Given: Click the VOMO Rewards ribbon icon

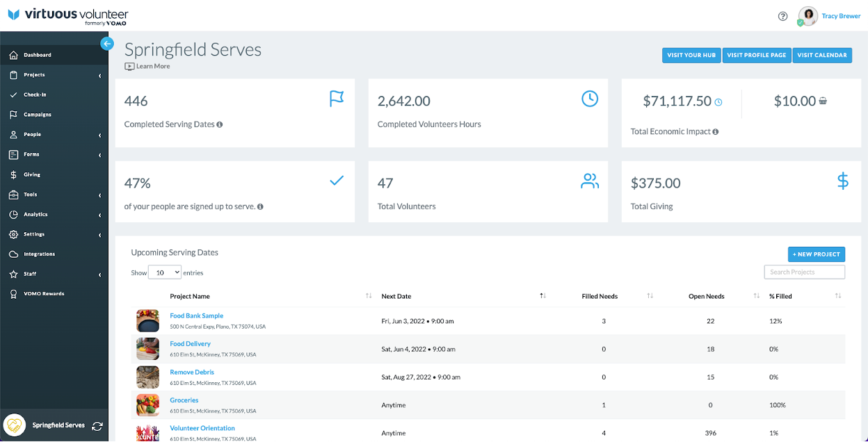Looking at the screenshot, I should coord(13,294).
